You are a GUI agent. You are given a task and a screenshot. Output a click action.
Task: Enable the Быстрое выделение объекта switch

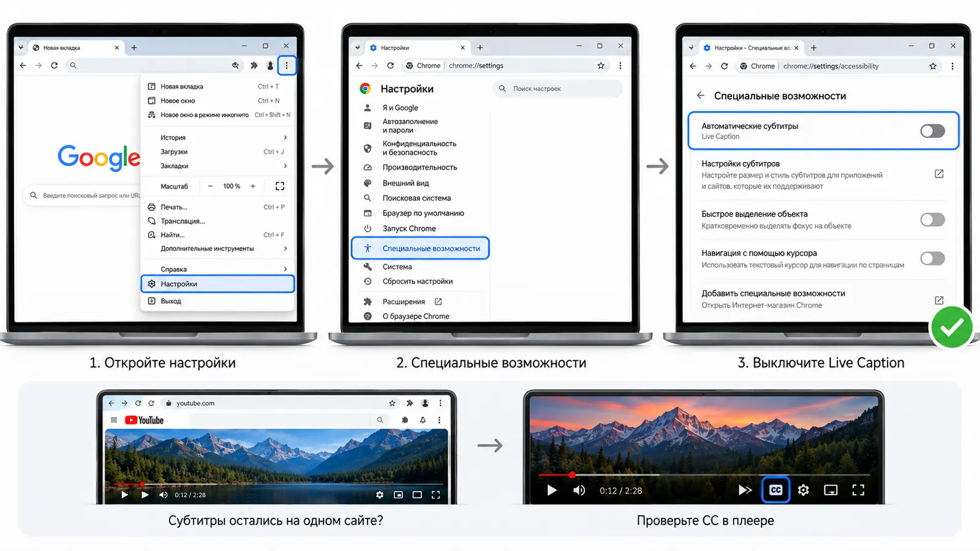click(x=932, y=220)
